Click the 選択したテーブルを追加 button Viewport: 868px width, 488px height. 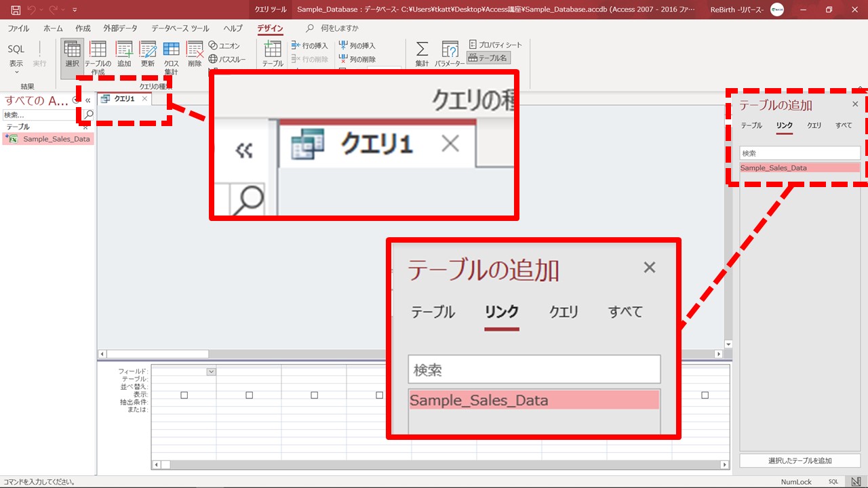pyautogui.click(x=800, y=461)
